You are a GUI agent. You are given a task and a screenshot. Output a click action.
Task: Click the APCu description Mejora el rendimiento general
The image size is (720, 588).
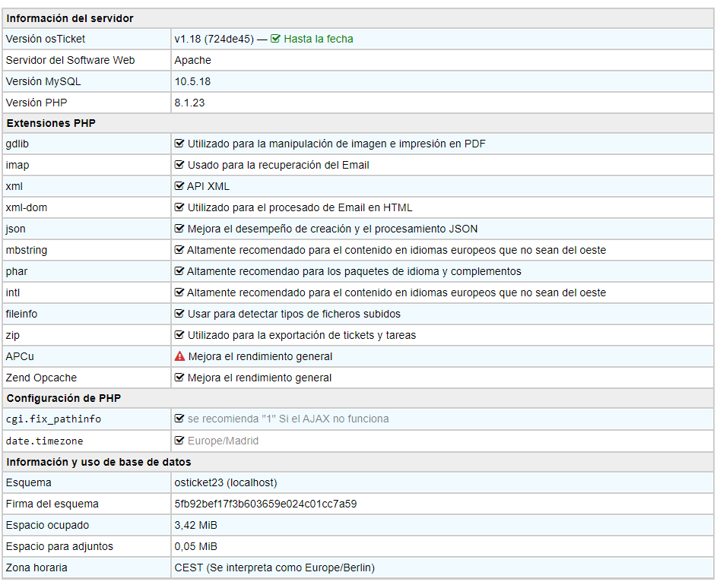260,356
